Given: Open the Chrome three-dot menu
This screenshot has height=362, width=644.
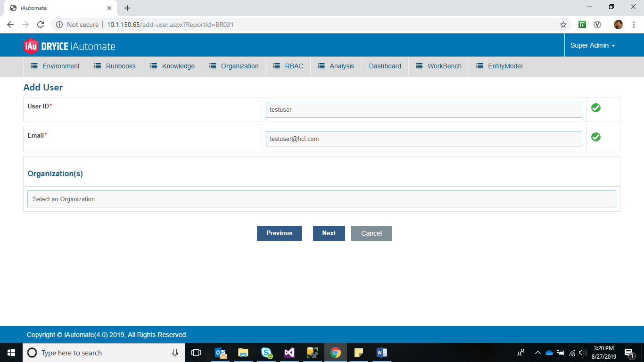Looking at the screenshot, I should pos(634,25).
